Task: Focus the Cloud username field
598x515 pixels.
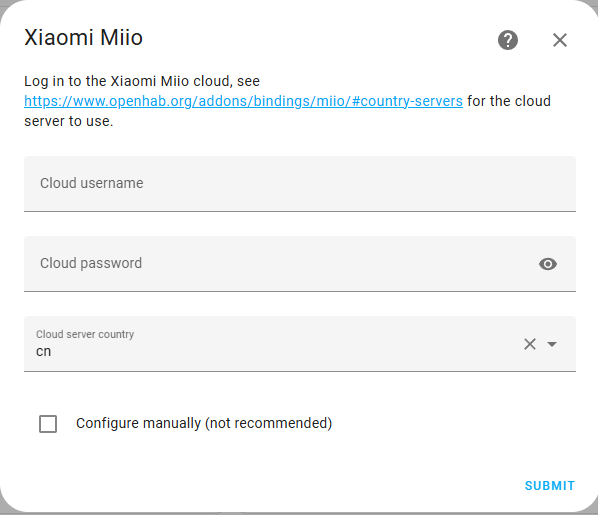Action: click(x=300, y=184)
